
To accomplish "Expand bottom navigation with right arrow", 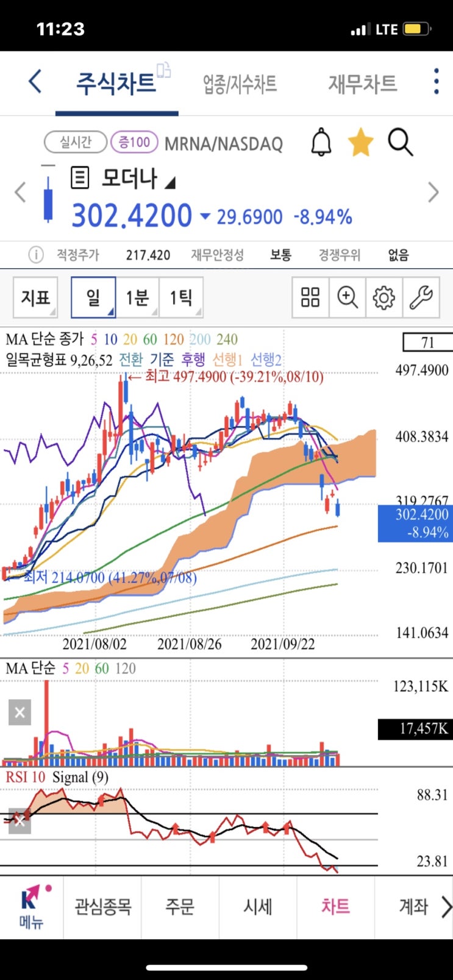I will pyautogui.click(x=446, y=907).
